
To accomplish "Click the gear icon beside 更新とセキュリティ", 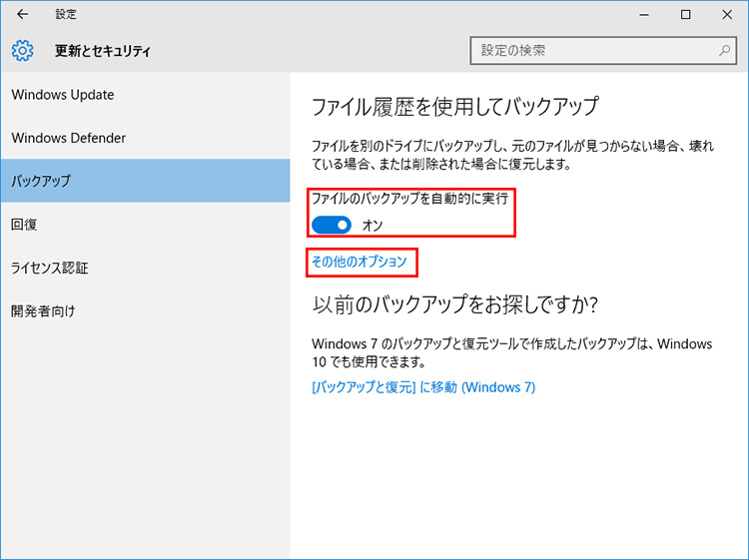I will pyautogui.click(x=22, y=50).
